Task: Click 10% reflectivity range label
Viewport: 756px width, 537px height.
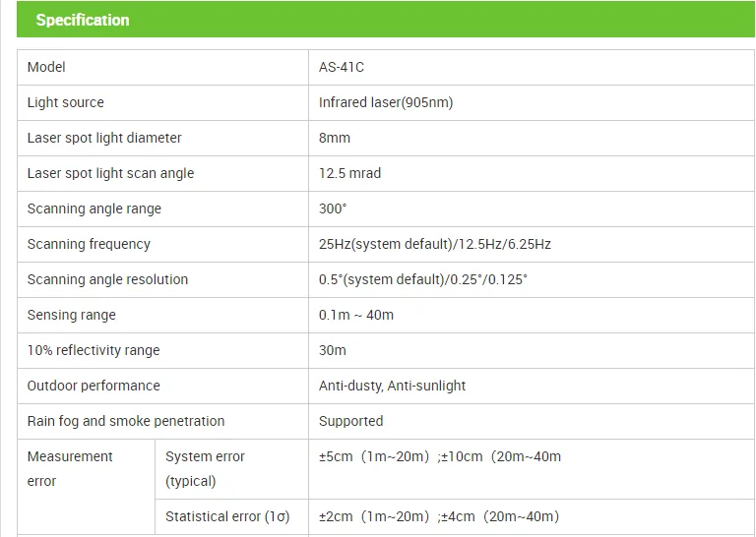Action: (x=94, y=350)
